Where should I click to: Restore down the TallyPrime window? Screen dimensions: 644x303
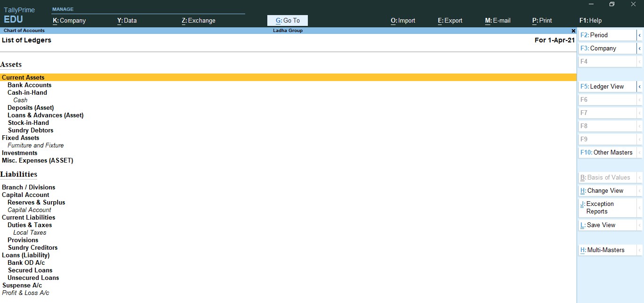coord(612,4)
